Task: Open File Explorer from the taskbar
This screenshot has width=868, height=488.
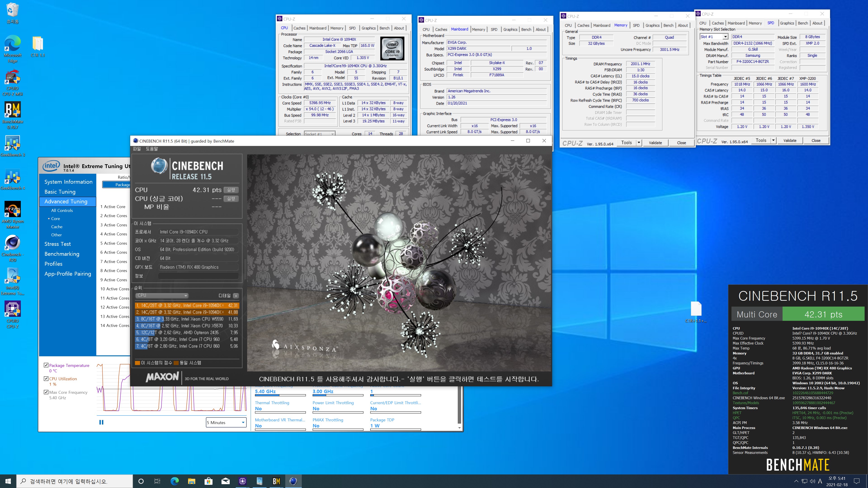Action: click(191, 481)
